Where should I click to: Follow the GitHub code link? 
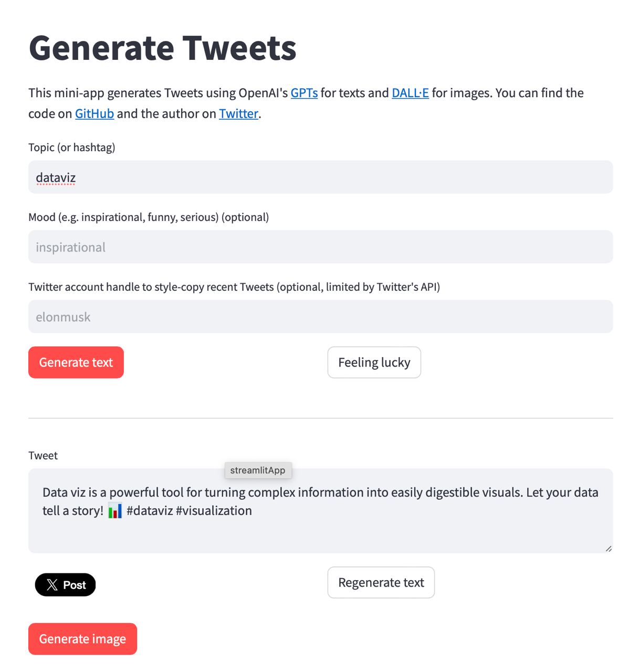(95, 114)
